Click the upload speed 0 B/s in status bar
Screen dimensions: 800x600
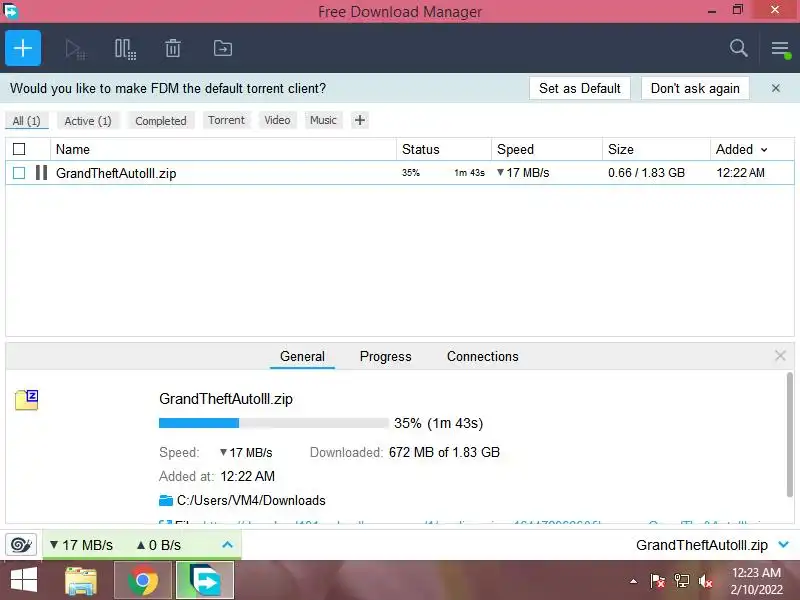click(x=159, y=545)
